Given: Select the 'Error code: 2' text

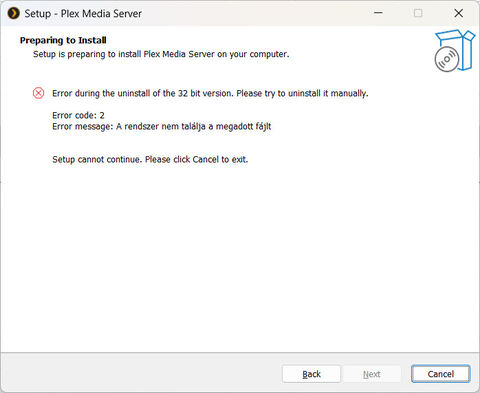Looking at the screenshot, I should [78, 115].
